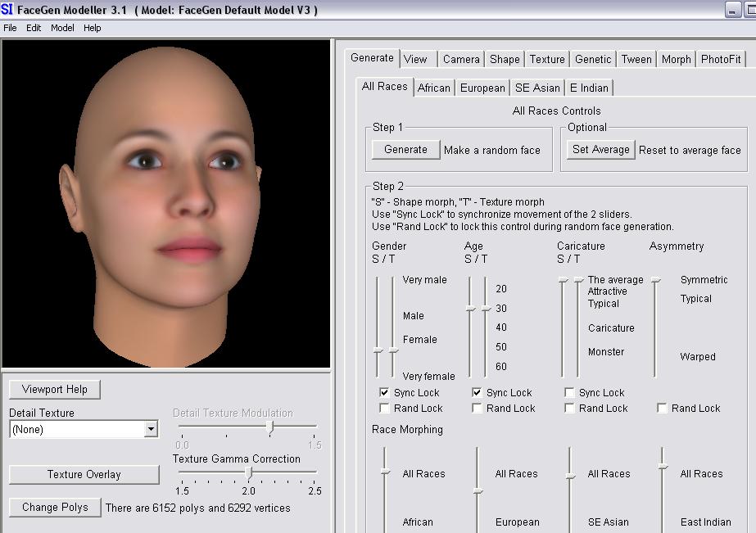Viewport: 756px width, 533px height.
Task: Select the Generate tab
Action: tap(372, 58)
